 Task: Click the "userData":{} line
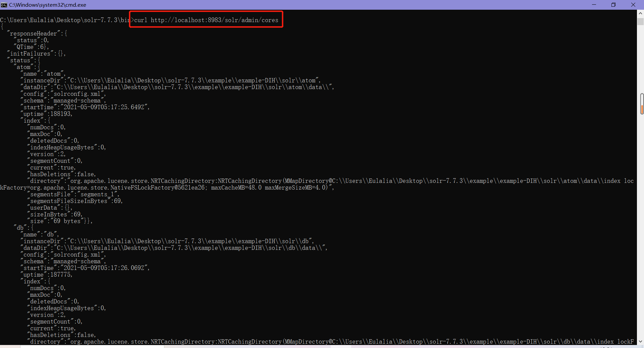pyautogui.click(x=50, y=208)
